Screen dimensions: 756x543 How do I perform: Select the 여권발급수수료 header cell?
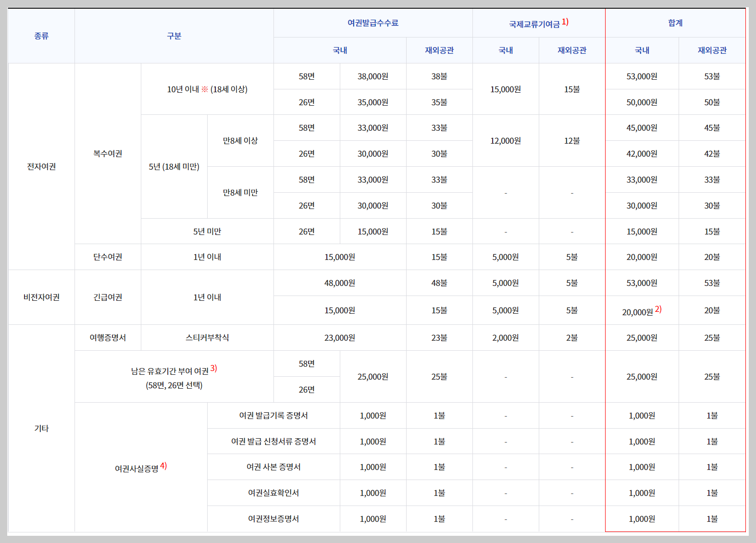(x=373, y=23)
